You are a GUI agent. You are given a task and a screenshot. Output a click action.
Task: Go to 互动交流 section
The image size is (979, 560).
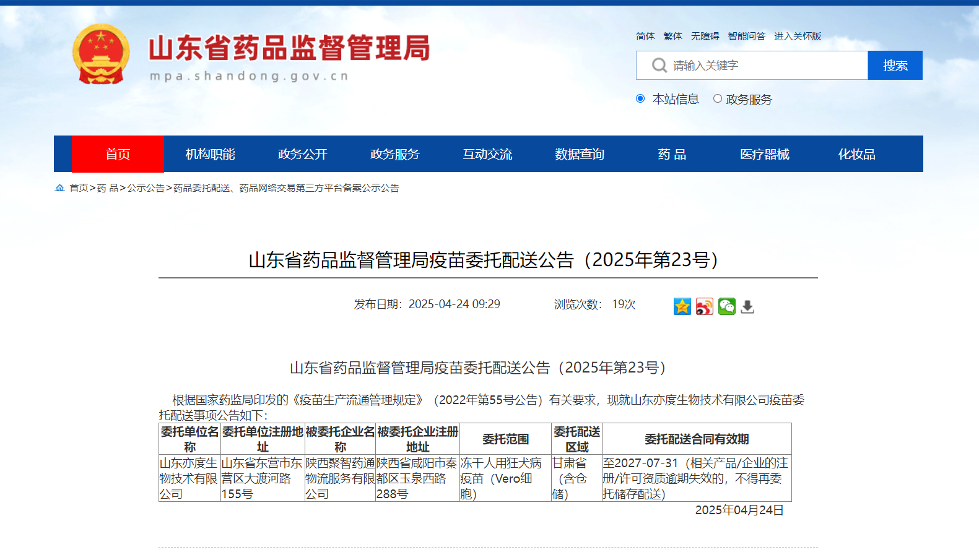click(x=487, y=154)
